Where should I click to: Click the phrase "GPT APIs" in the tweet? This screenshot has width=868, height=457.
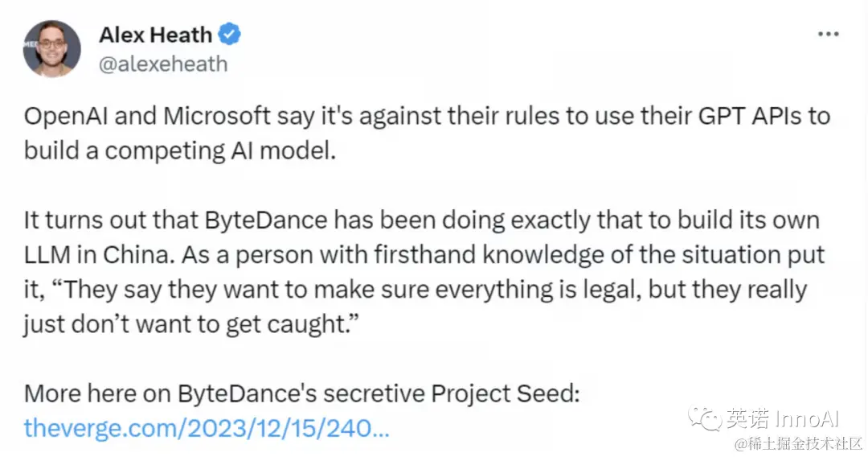point(750,117)
